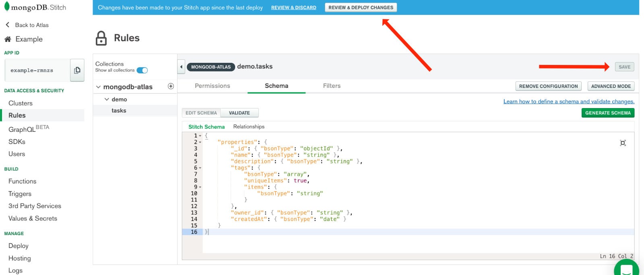
Task: Click the Review & Discard link
Action: coord(293,8)
